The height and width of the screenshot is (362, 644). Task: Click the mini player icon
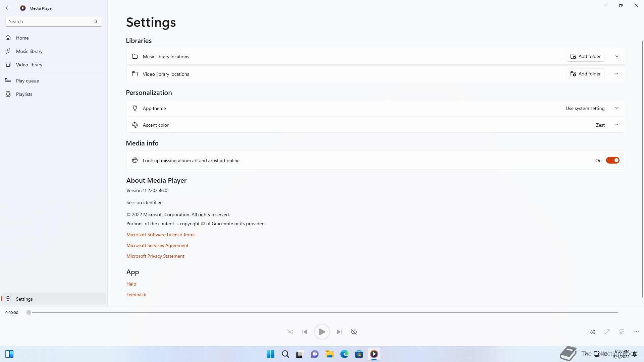coord(622,332)
